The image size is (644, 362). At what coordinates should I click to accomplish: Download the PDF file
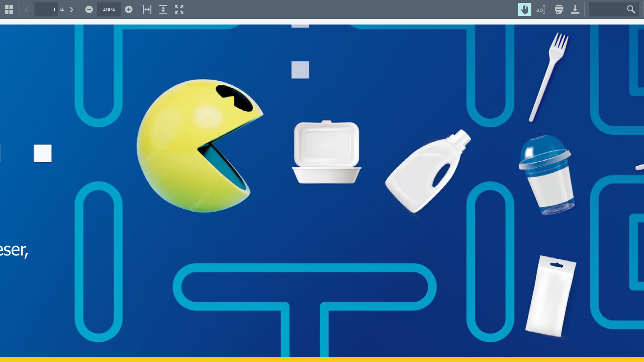(575, 9)
